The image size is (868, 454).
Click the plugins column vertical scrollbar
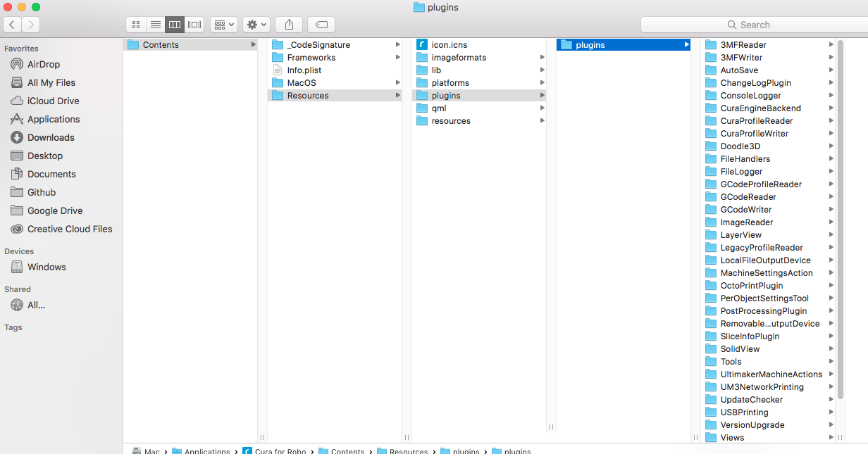[840, 220]
